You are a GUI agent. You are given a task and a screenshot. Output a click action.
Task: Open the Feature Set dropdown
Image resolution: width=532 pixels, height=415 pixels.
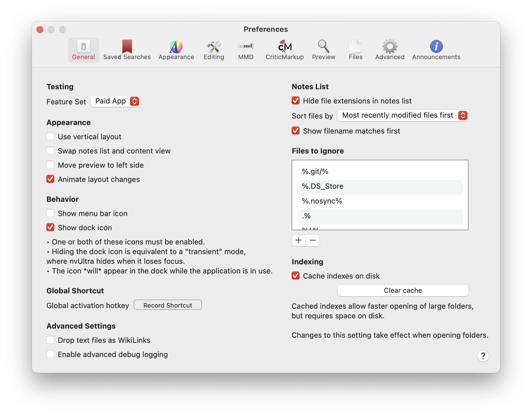(x=116, y=101)
